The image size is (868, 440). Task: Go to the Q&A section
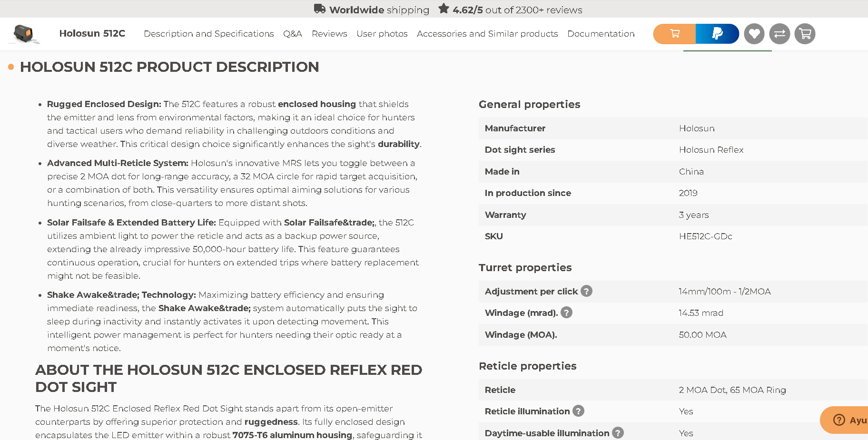click(293, 34)
